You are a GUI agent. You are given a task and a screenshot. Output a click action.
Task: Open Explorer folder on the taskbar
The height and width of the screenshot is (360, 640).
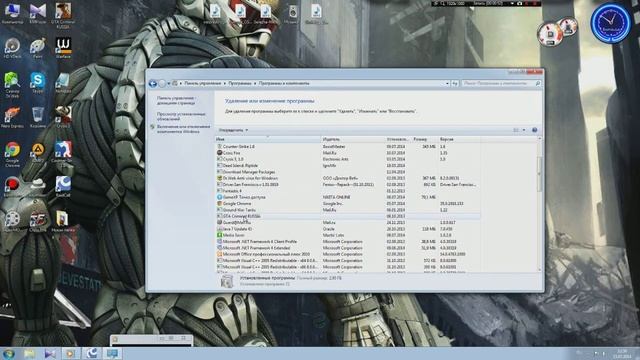click(x=29, y=353)
